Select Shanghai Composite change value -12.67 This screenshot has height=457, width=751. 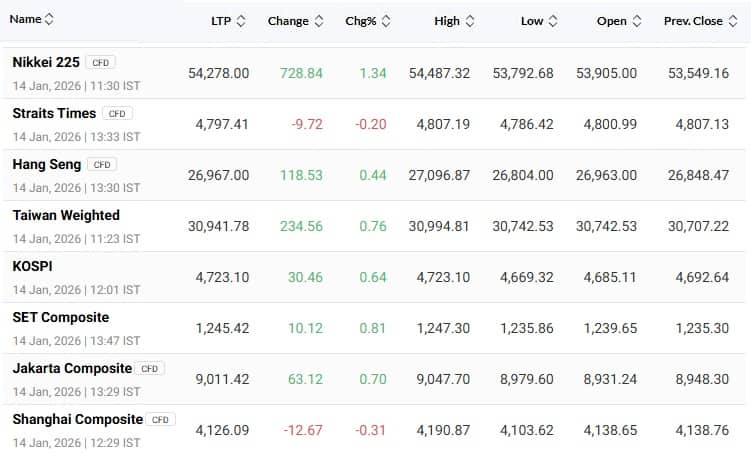[303, 431]
